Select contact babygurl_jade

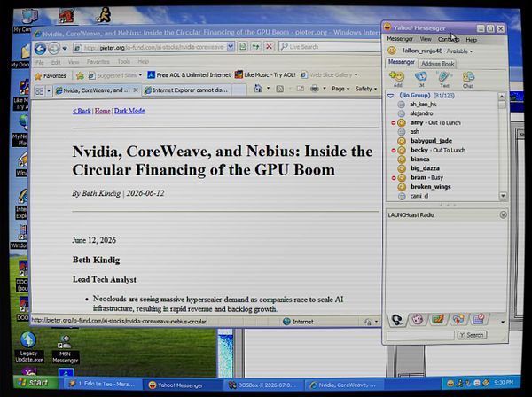coord(431,141)
